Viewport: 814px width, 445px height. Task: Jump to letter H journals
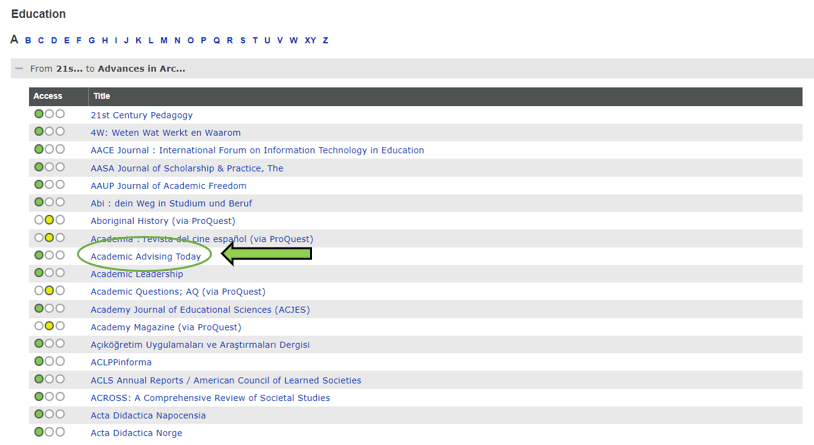105,41
